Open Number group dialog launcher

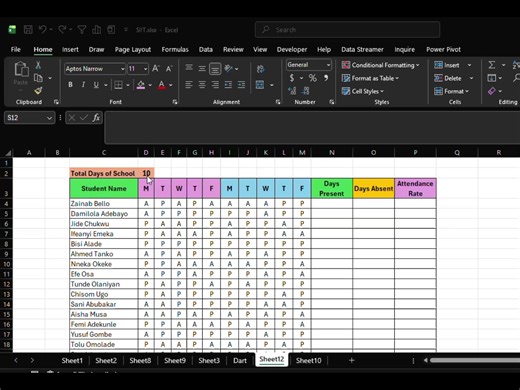coord(331,102)
